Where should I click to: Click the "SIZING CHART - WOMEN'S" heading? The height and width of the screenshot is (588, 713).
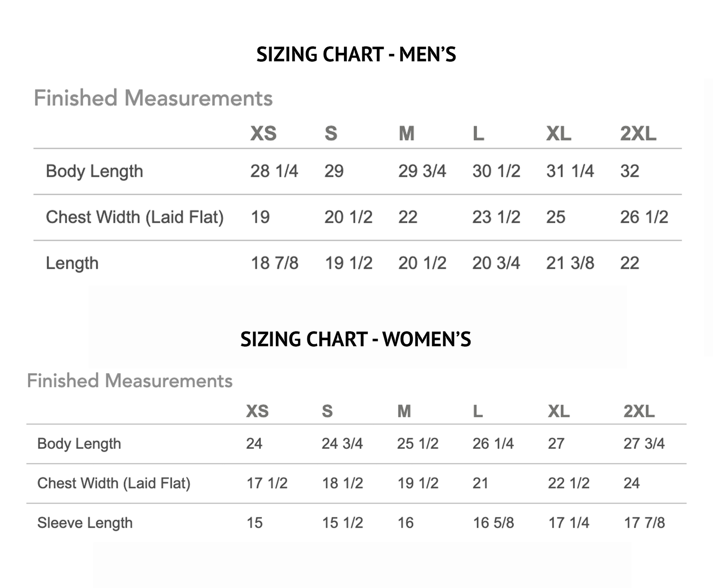[355, 339]
